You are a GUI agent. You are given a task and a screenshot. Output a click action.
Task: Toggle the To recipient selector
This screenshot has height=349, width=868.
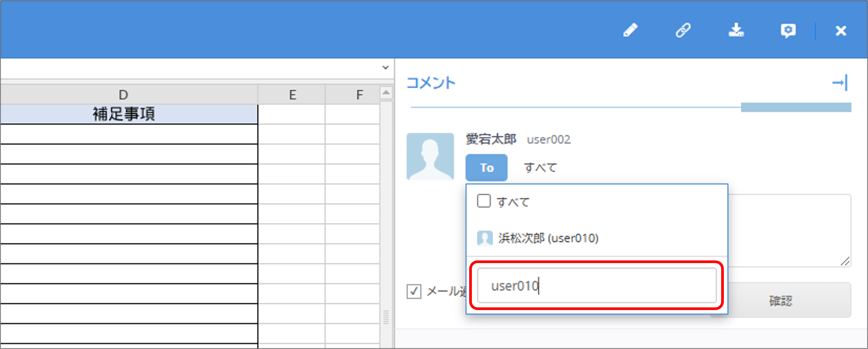click(x=486, y=167)
